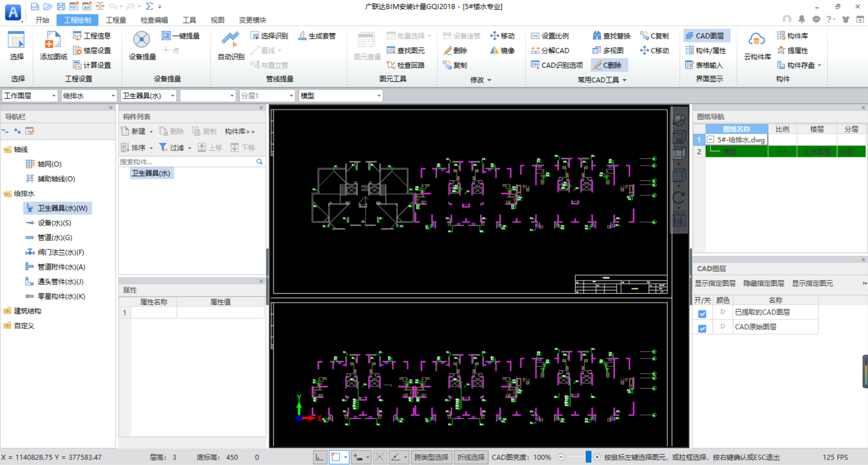Open 表格输入 table input

point(704,65)
